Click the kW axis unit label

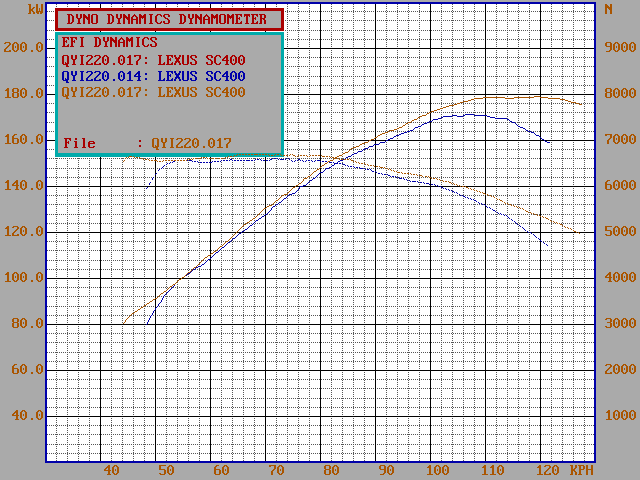[x=36, y=9]
